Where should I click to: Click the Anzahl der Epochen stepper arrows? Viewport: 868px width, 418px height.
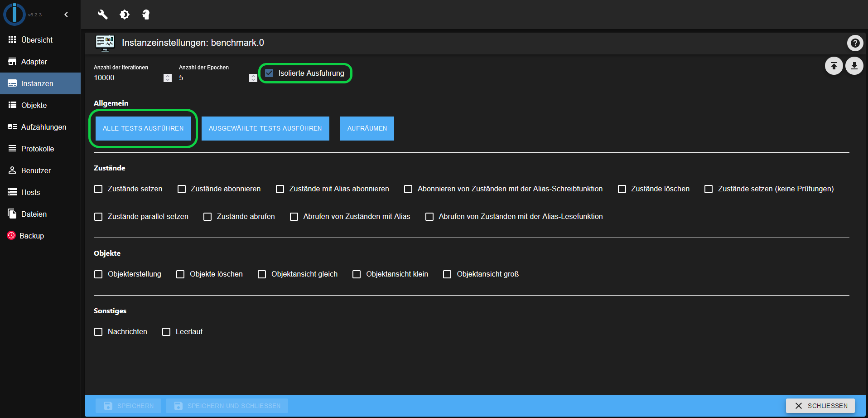tap(253, 78)
